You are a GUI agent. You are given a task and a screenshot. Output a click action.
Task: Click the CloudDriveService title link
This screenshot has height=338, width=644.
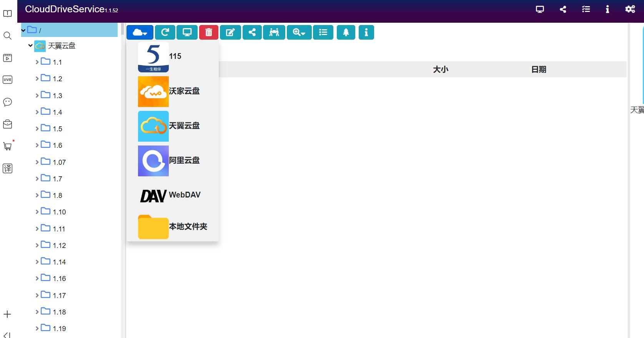(72, 9)
